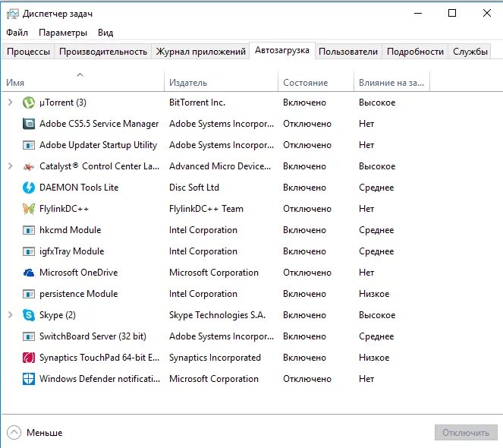Open the Файл menu
Image resolution: width=503 pixels, height=448 pixels.
point(17,33)
